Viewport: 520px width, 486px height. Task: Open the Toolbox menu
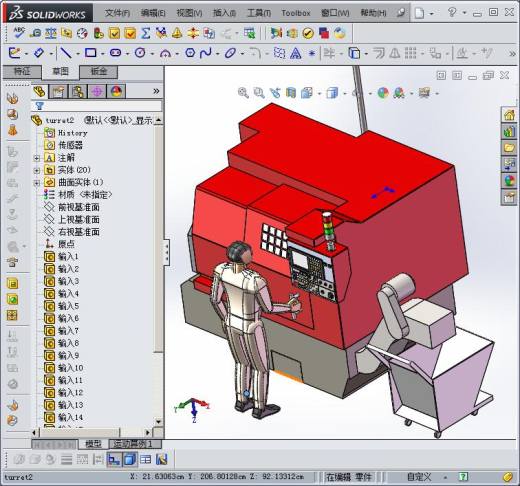point(296,13)
